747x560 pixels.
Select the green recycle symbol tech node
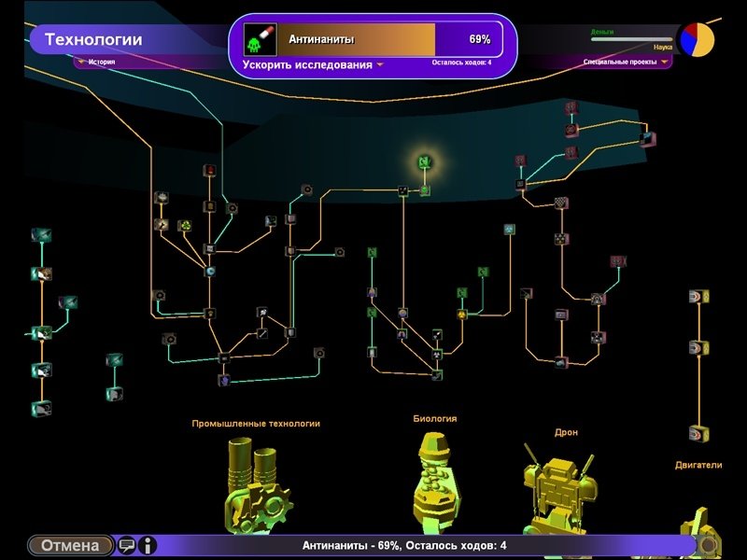pos(186,225)
